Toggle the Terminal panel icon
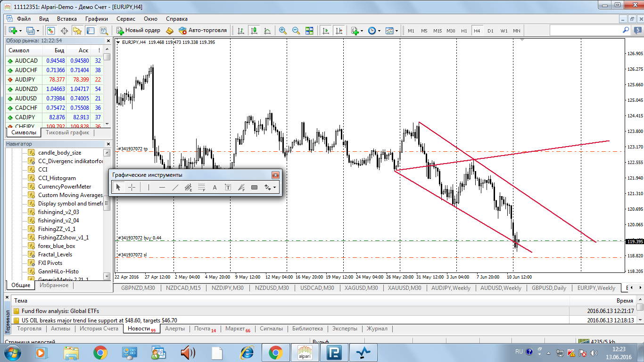The image size is (644, 362). click(x=91, y=31)
